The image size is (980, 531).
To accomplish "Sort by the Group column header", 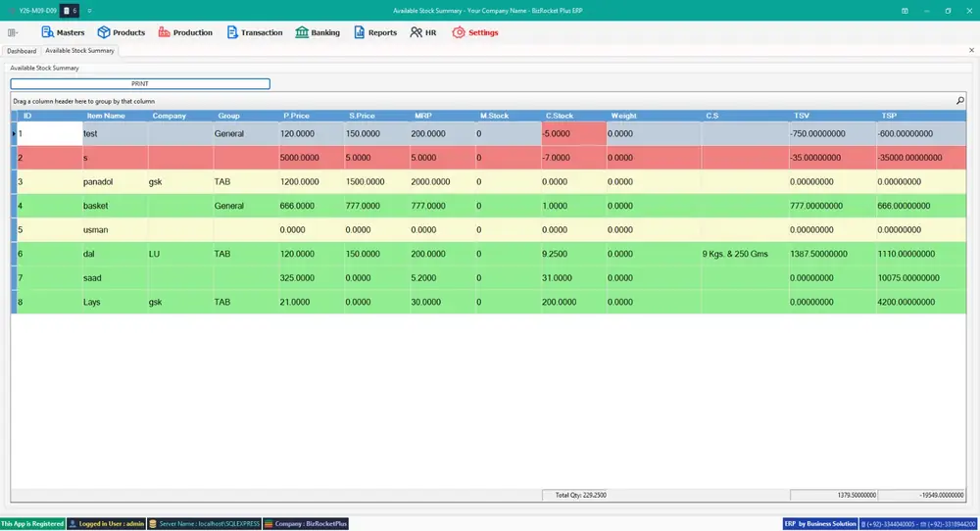I will click(246, 116).
